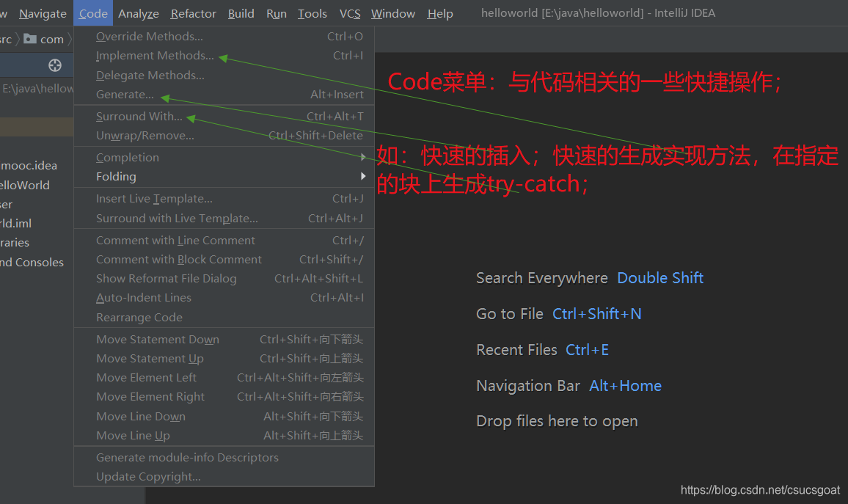This screenshot has width=848, height=504.
Task: Click 'Drop files here to open' text
Action: pos(557,421)
